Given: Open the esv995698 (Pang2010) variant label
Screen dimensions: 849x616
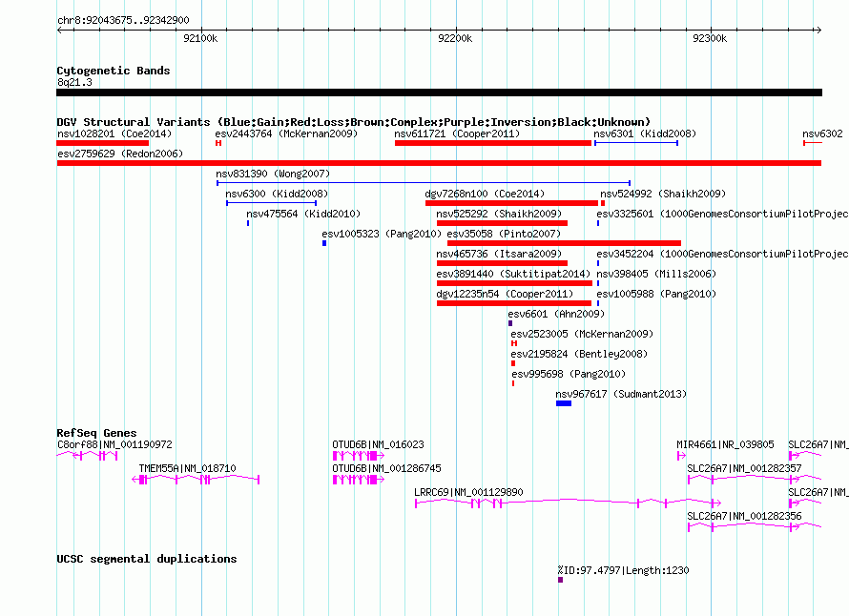Looking at the screenshot, I should [569, 374].
